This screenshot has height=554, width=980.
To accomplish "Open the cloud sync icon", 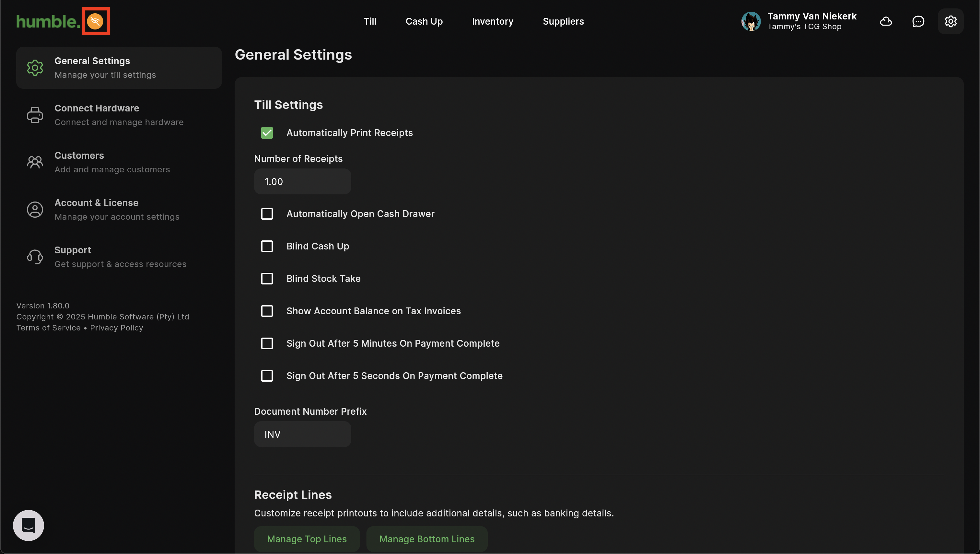I will tap(886, 21).
